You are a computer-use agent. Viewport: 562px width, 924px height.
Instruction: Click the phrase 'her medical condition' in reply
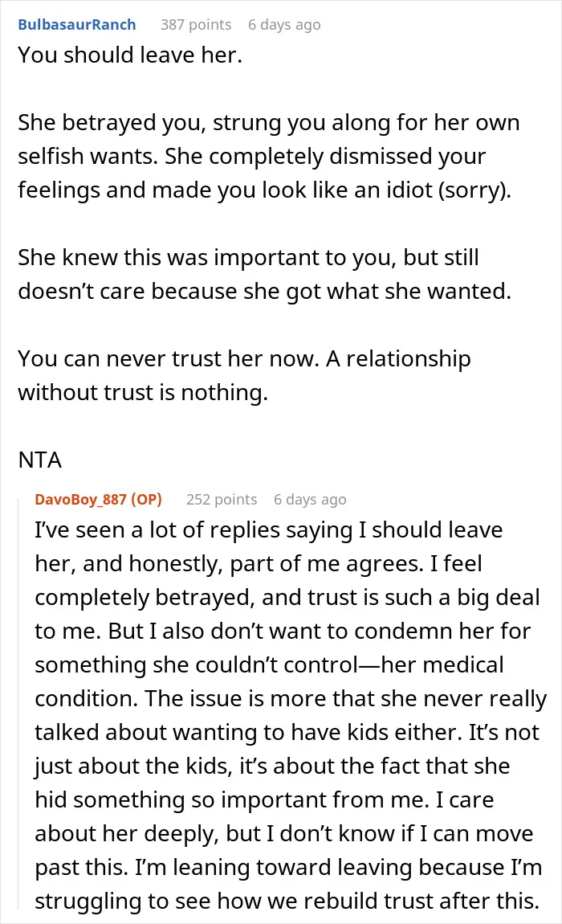coord(269,682)
